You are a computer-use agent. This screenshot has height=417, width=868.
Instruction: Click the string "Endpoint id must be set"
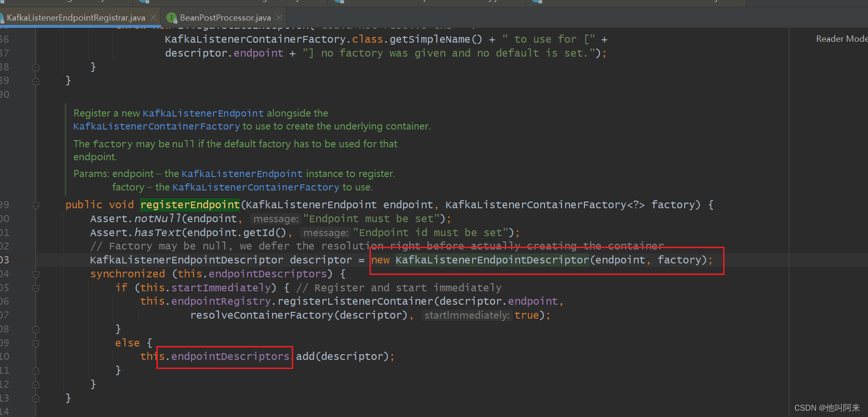[430, 233]
